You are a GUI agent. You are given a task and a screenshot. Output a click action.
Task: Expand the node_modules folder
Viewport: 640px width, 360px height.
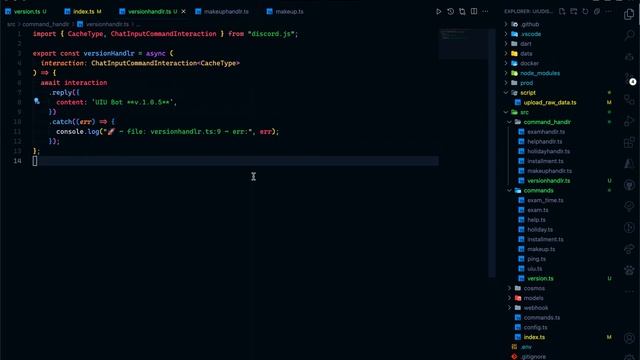(540, 73)
